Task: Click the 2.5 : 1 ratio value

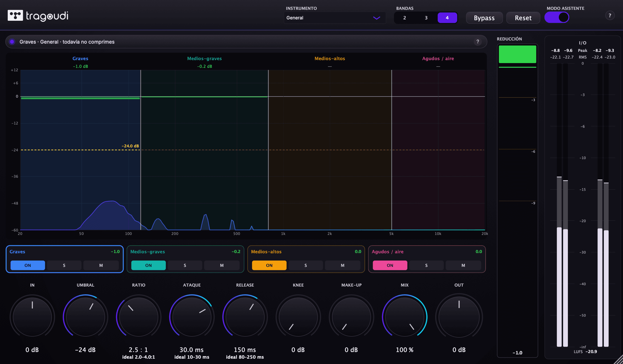Action: [x=138, y=350]
